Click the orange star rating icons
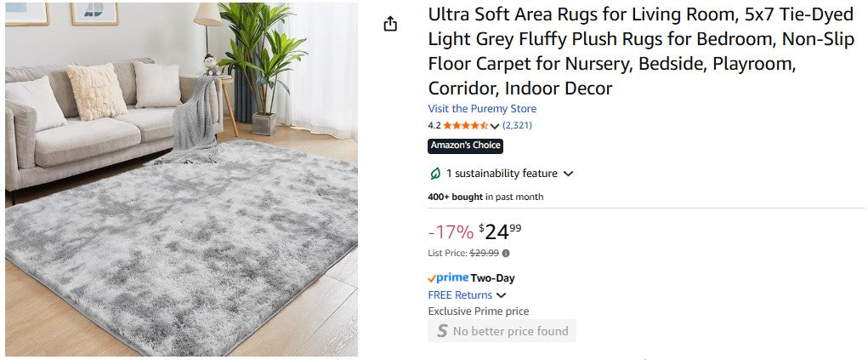Screen dimensions: 868x360 click(x=465, y=126)
